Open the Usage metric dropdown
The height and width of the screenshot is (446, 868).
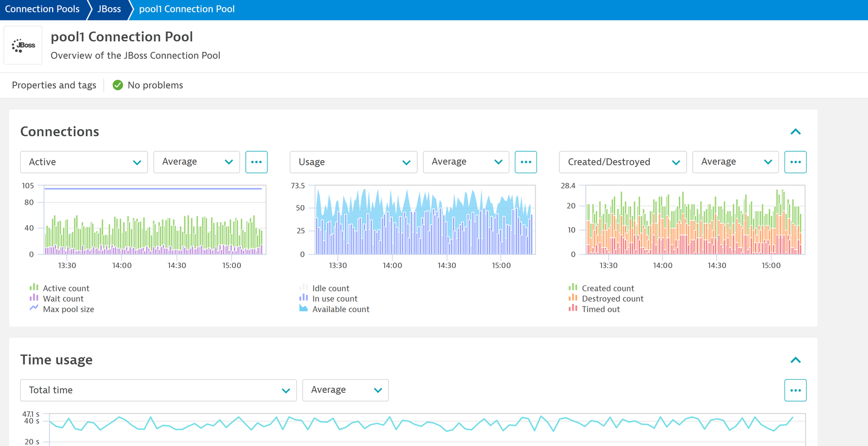pyautogui.click(x=354, y=162)
